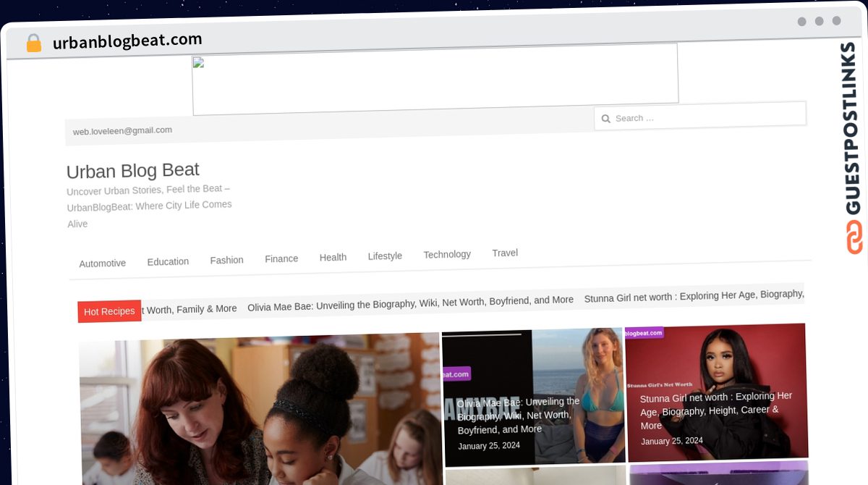
Task: Select the Fashion menu item
Action: pos(226,260)
